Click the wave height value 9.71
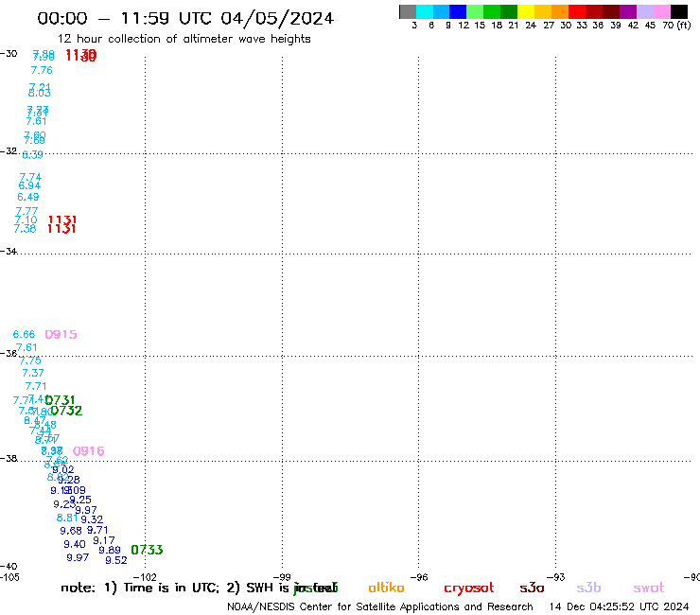Image resolution: width=700 pixels, height=615 pixels. click(97, 530)
